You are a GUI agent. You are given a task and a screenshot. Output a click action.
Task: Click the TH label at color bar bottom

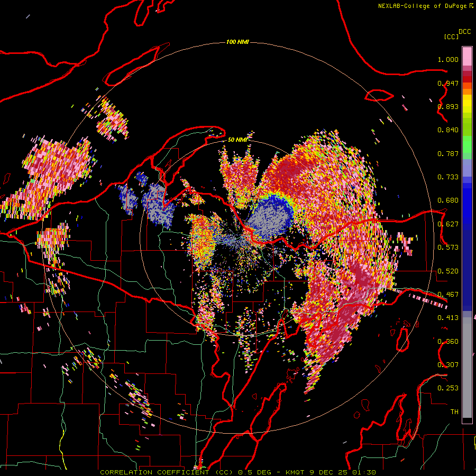(x=454, y=411)
